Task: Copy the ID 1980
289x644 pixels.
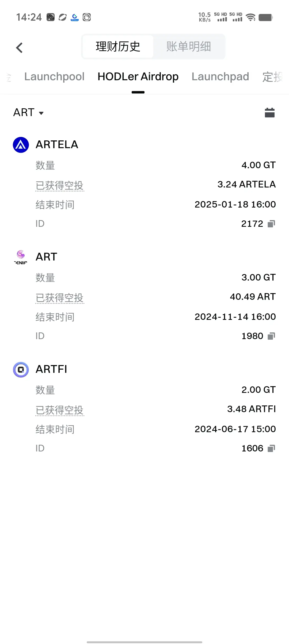Action: [271, 336]
